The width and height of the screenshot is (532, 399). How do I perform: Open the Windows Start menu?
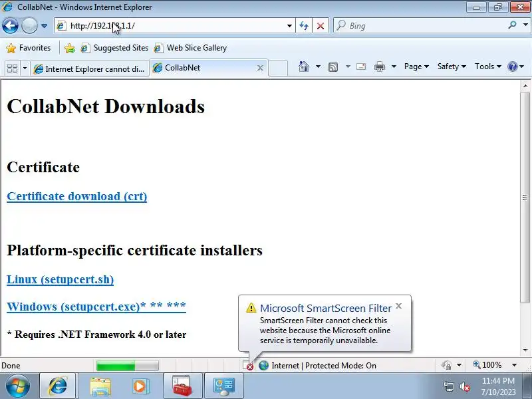(18, 386)
